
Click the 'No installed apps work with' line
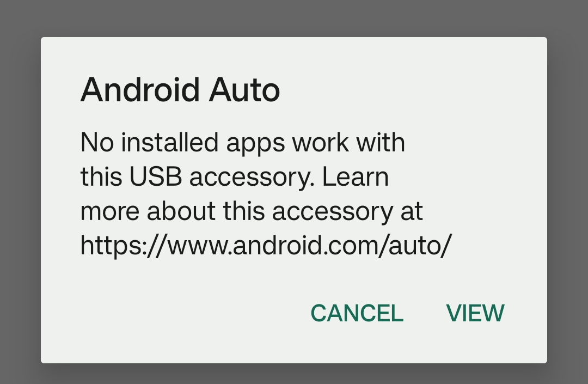click(x=243, y=143)
